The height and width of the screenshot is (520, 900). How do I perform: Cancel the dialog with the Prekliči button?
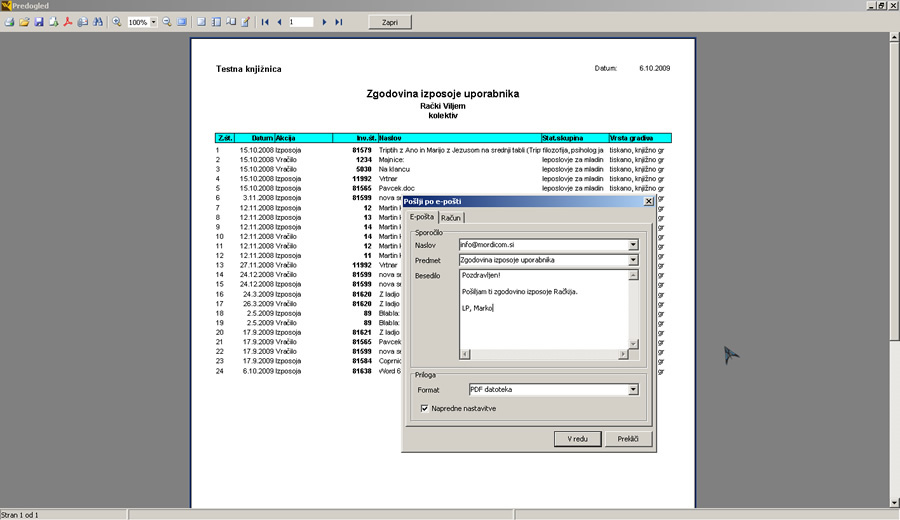[628, 438]
